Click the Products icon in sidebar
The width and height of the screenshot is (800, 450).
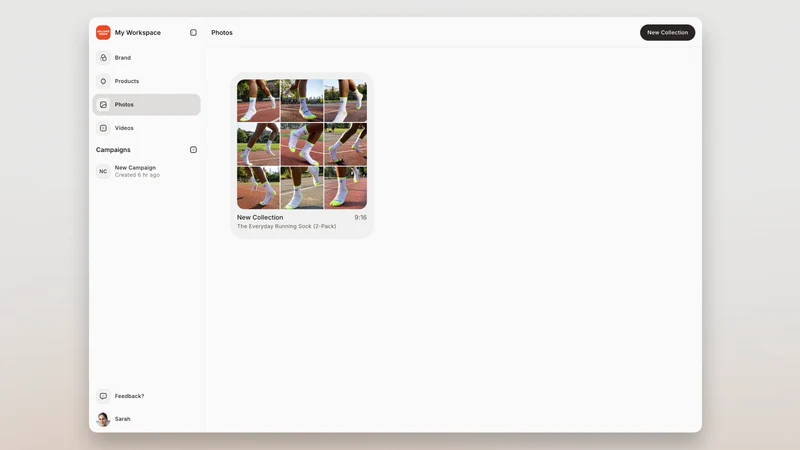103,81
